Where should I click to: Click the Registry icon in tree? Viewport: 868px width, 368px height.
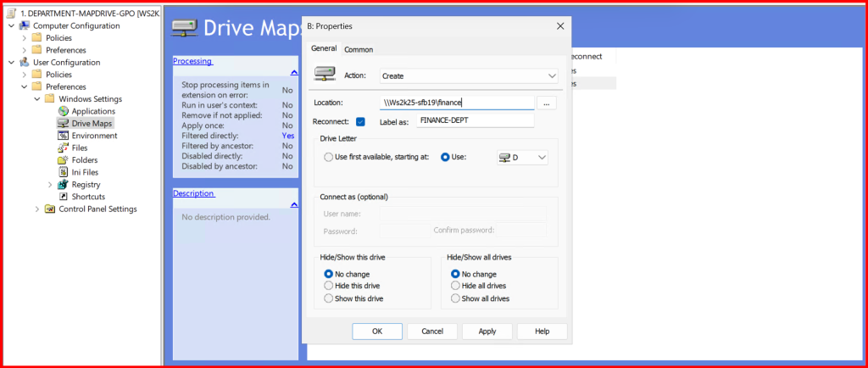click(x=64, y=185)
